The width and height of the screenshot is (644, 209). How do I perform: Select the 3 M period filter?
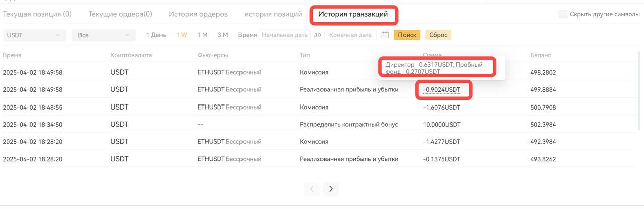click(223, 35)
